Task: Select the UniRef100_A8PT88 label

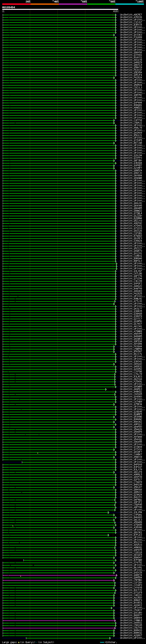Action: (131, 507)
